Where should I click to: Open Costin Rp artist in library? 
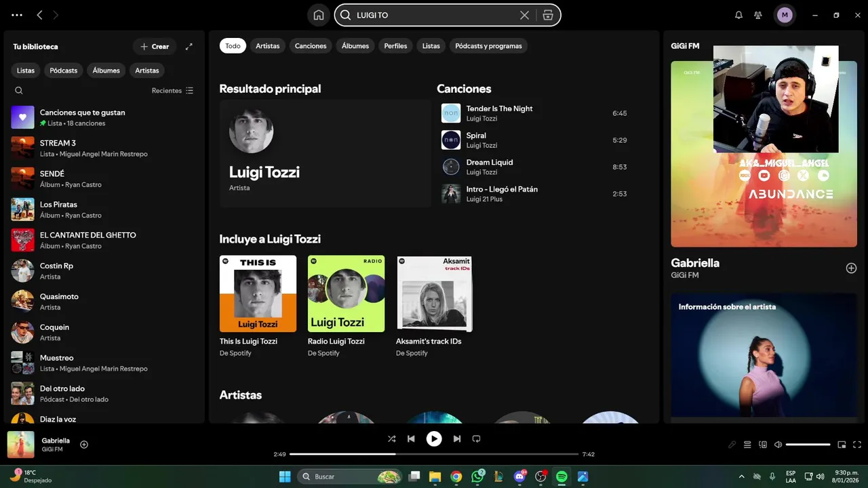(x=104, y=270)
